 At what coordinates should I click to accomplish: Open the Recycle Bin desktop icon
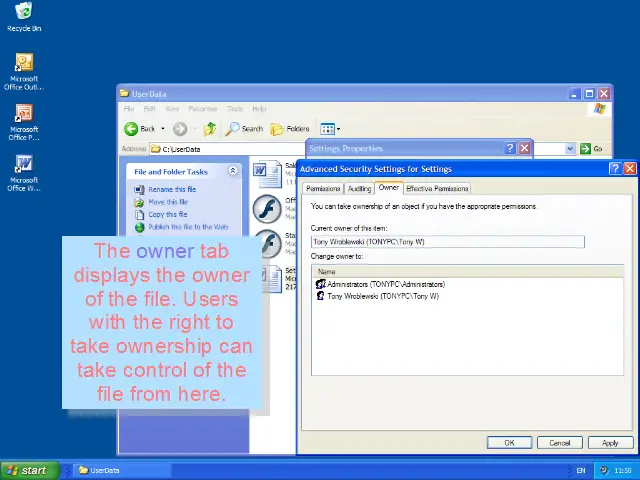click(x=24, y=14)
